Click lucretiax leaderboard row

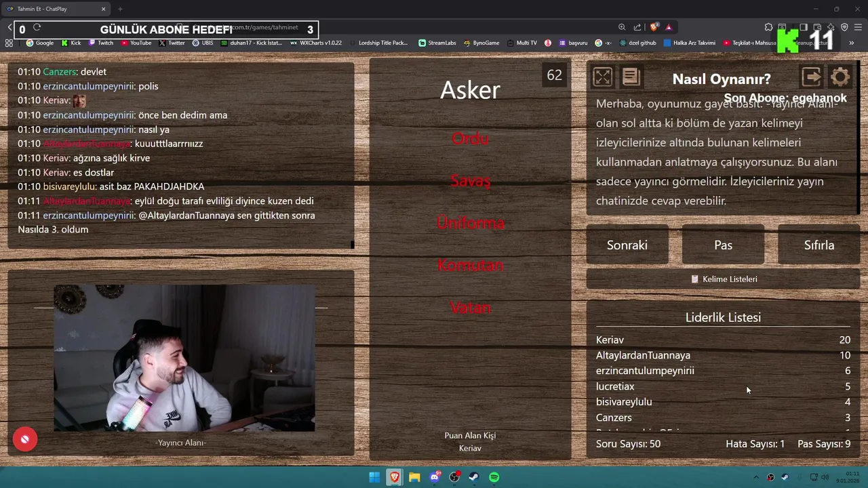[723, 386]
